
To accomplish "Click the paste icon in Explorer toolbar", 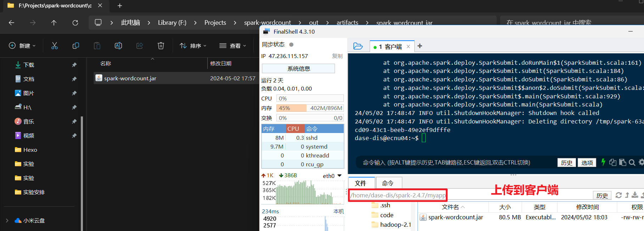I will pyautogui.click(x=97, y=46).
